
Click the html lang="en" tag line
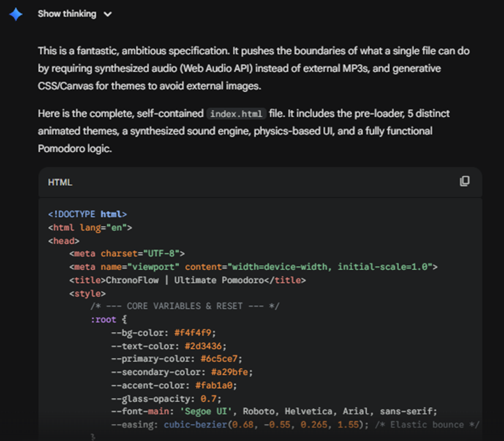click(x=90, y=227)
